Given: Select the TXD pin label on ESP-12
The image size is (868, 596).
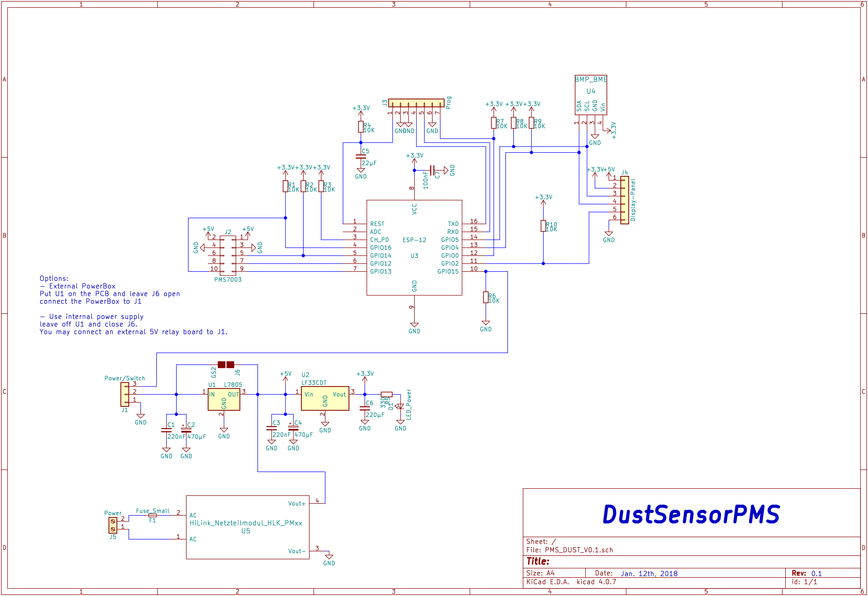Looking at the screenshot, I should pos(453,224).
